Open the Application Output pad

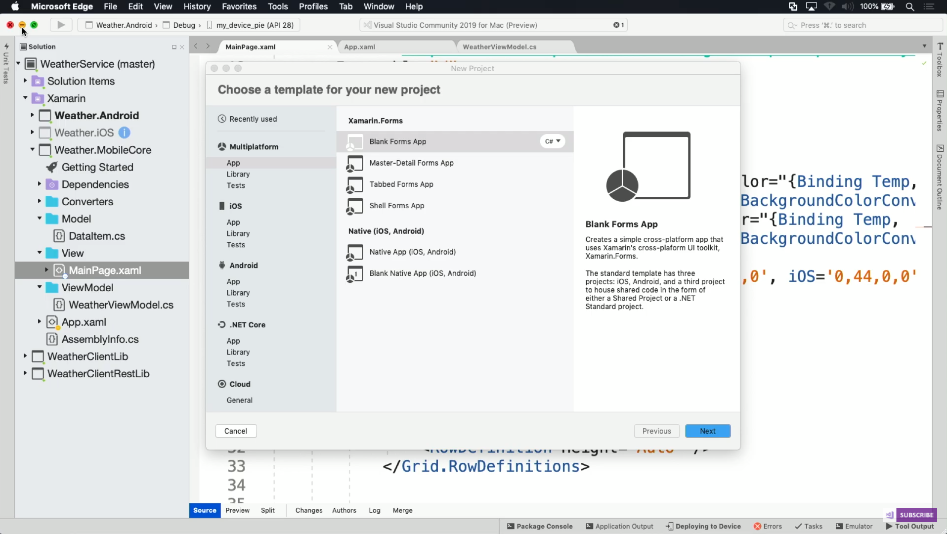[x=619, y=526]
